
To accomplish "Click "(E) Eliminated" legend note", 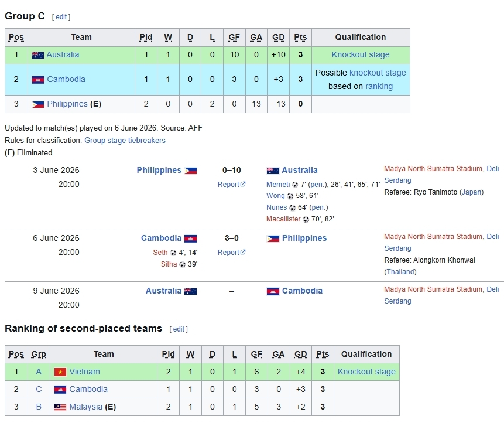I will click(29, 153).
